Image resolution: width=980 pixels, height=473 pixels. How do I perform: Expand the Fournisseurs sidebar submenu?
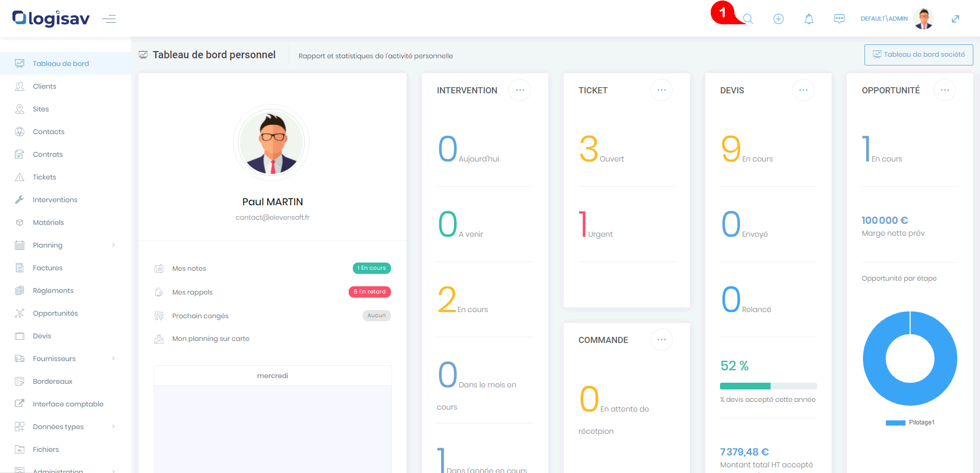pos(113,358)
